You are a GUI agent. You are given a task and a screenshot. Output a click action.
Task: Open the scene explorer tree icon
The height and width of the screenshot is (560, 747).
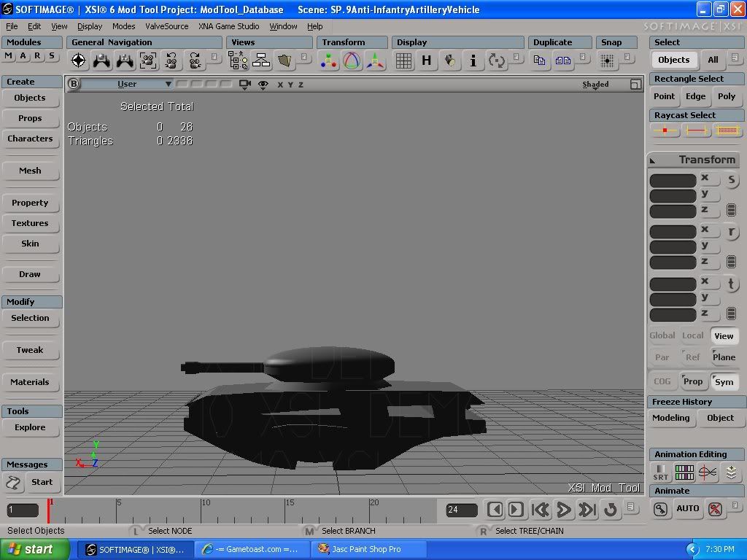(x=238, y=61)
